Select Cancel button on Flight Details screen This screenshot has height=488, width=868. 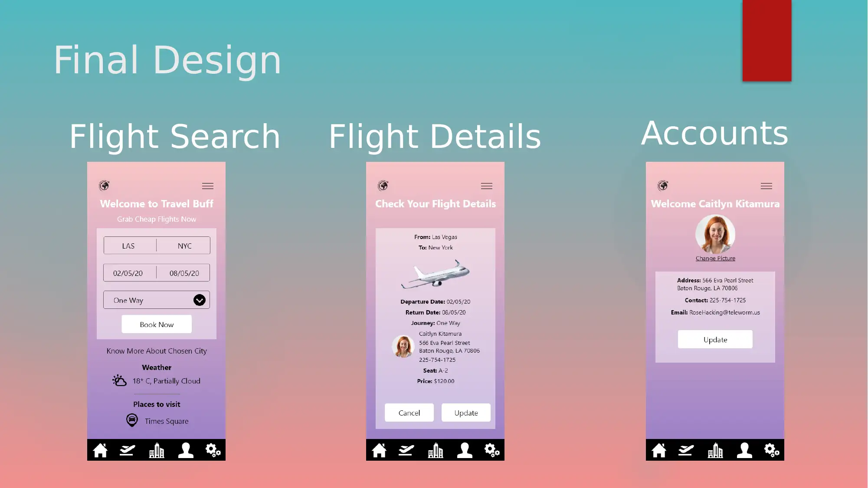[408, 413]
